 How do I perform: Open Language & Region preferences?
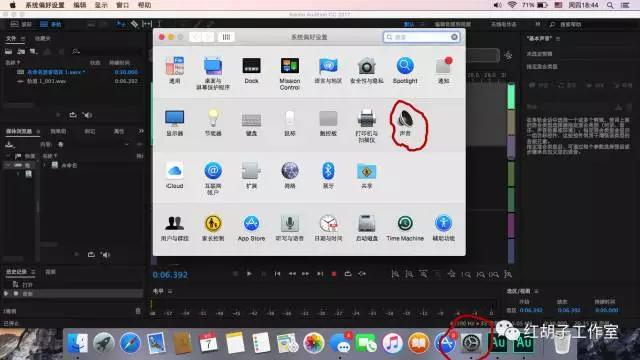click(x=328, y=70)
